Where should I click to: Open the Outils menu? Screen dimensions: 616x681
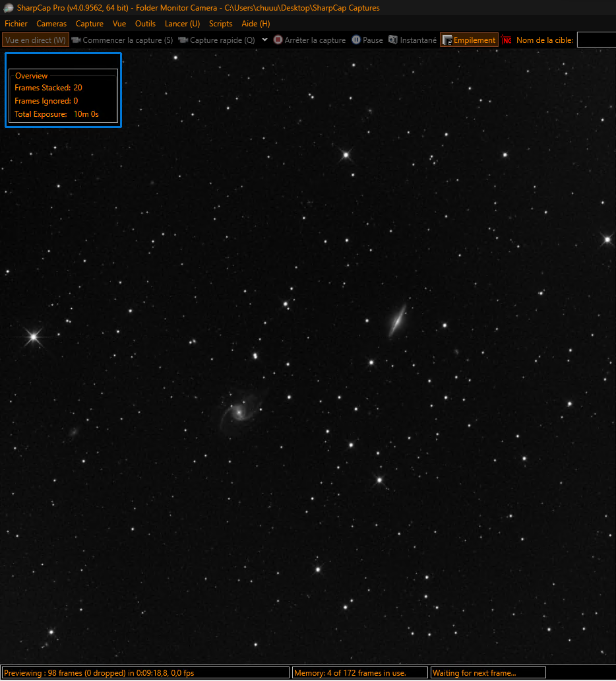pyautogui.click(x=145, y=24)
